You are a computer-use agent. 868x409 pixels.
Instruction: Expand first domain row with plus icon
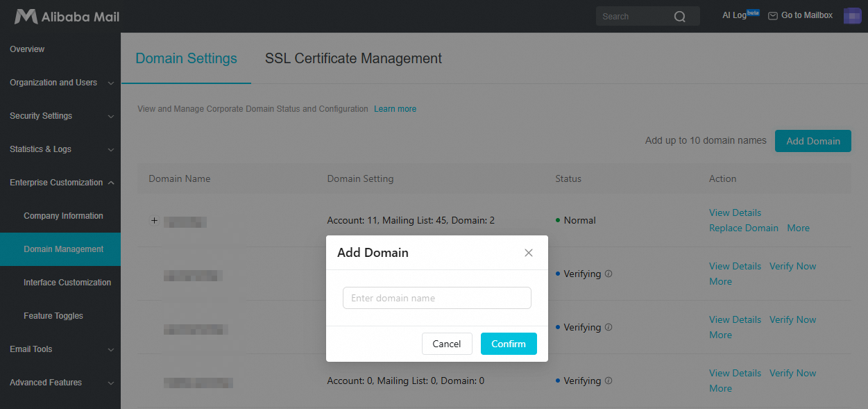coord(154,221)
